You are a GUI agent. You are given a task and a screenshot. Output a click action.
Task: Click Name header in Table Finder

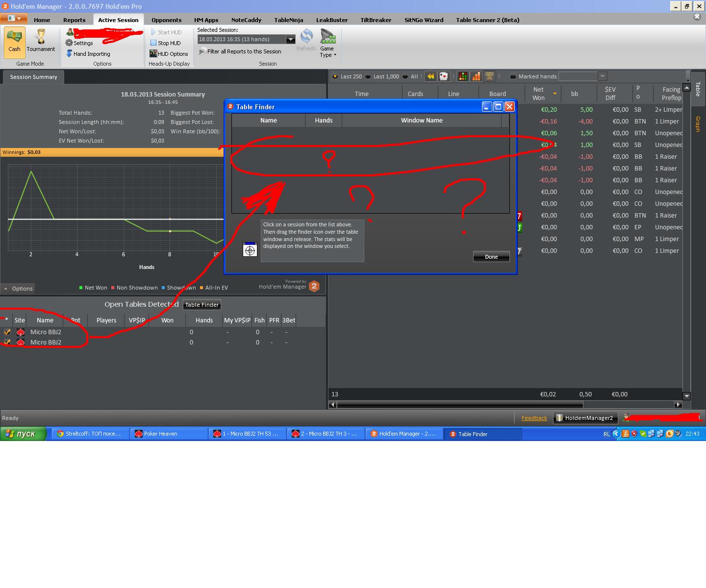269,121
